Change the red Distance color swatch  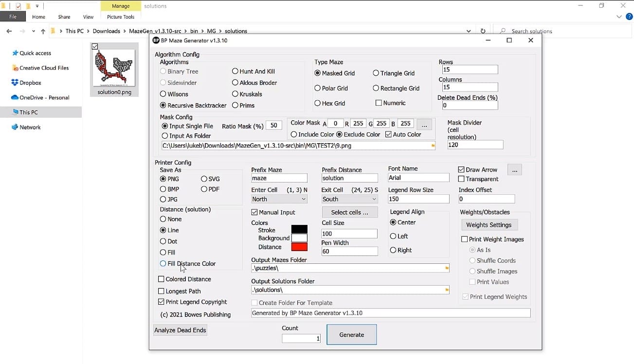pos(298,247)
